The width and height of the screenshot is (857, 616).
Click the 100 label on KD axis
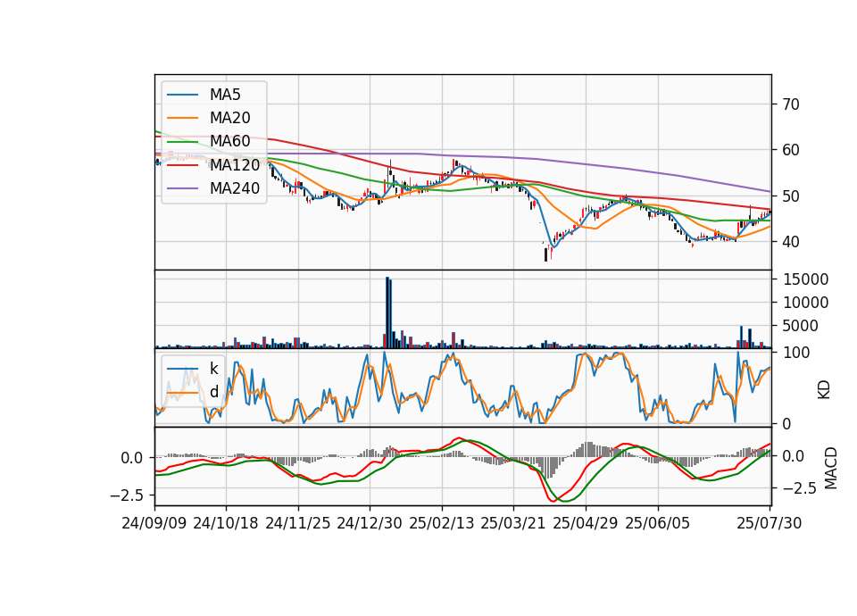coord(796,353)
